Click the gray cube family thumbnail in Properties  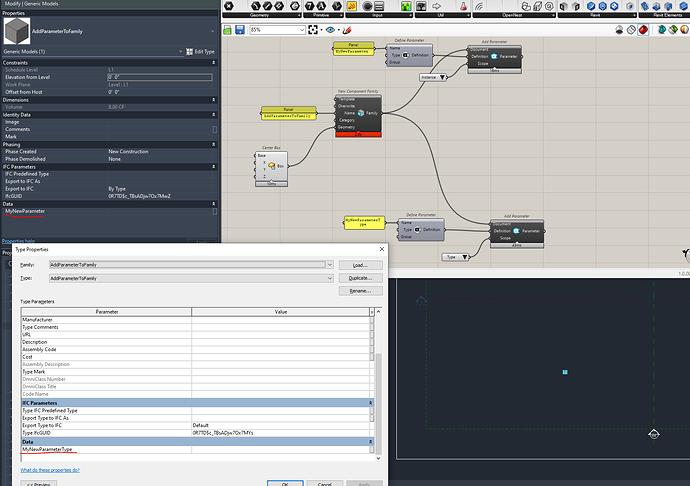click(17, 31)
